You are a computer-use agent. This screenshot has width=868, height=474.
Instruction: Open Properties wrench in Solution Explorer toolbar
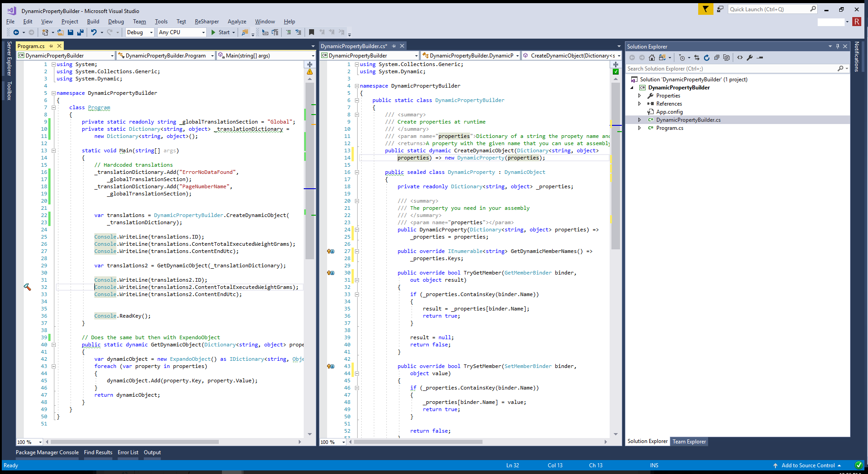749,58
